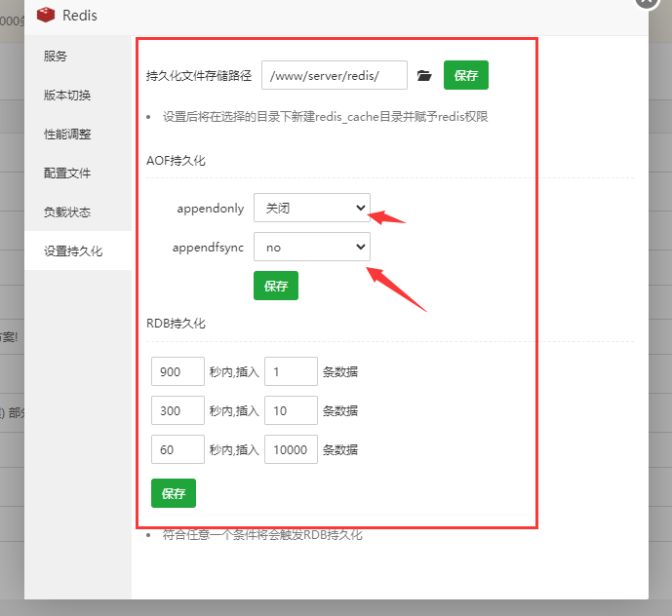Click the Redis logo icon in title
Viewport: 672px width, 616px height.
click(x=46, y=15)
